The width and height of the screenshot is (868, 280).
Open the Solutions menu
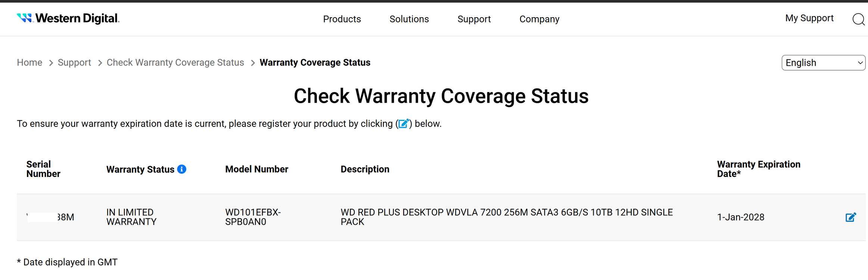[x=409, y=19]
